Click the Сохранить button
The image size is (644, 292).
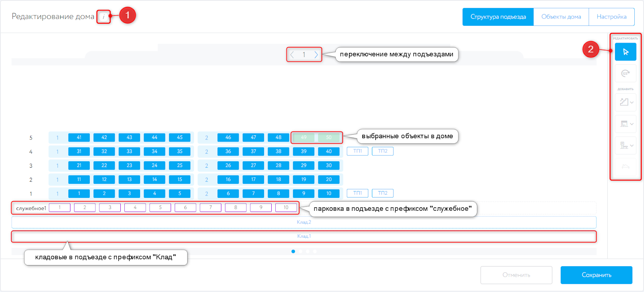(597, 275)
